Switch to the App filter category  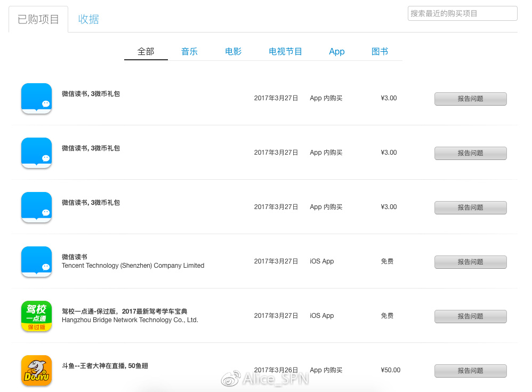pyautogui.click(x=336, y=51)
